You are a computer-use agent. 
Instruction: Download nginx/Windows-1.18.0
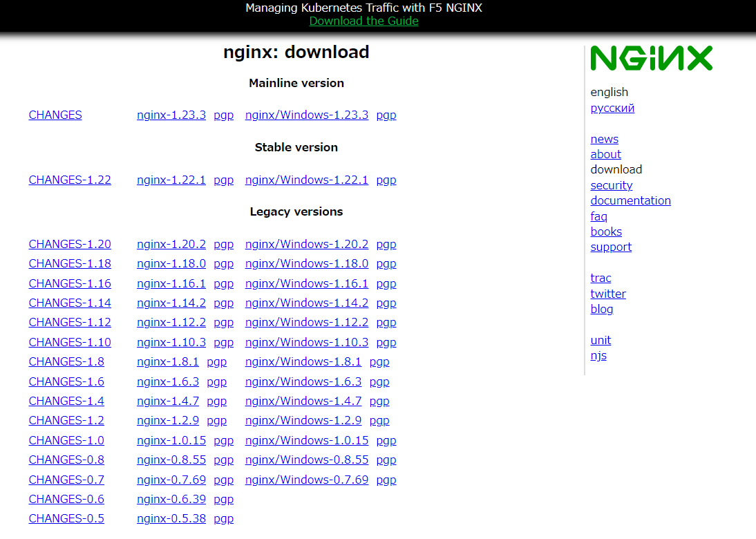(307, 264)
